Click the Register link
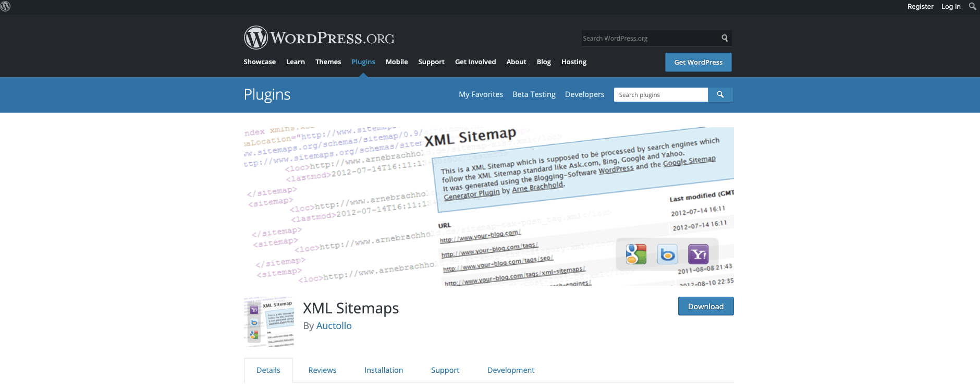980x389 pixels. [920, 7]
